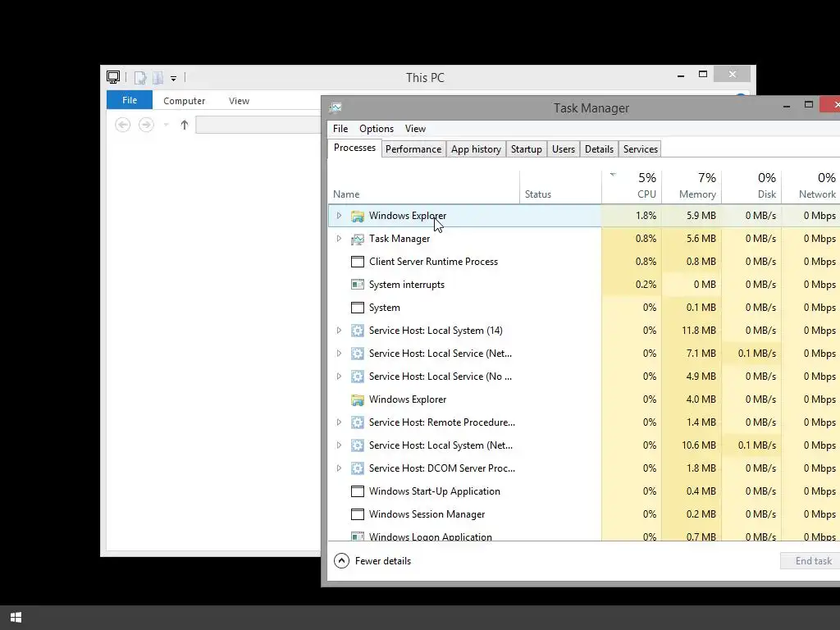Select the System interrupts row text

coord(407,285)
